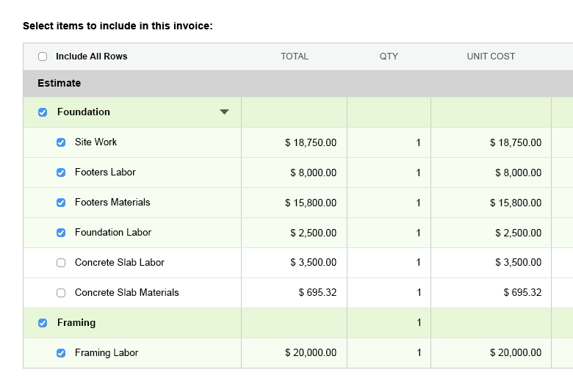Uncheck the Site Work checkbox
This screenshot has width=573, height=392.
click(62, 142)
